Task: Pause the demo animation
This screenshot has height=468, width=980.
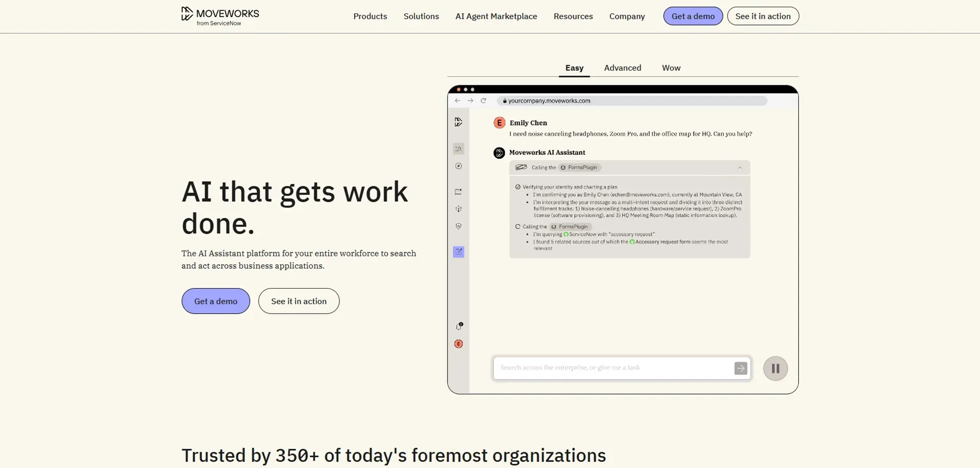Action: pyautogui.click(x=775, y=368)
